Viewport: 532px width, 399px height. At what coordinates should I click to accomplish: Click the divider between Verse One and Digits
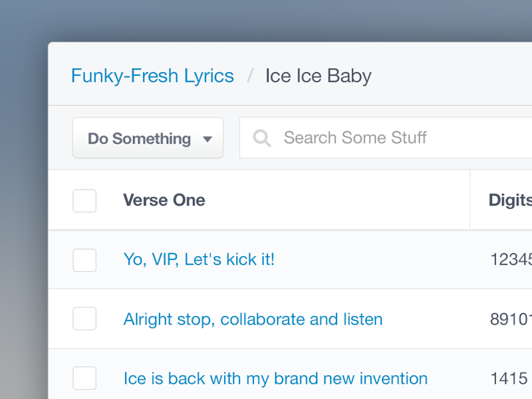pyautogui.click(x=470, y=200)
